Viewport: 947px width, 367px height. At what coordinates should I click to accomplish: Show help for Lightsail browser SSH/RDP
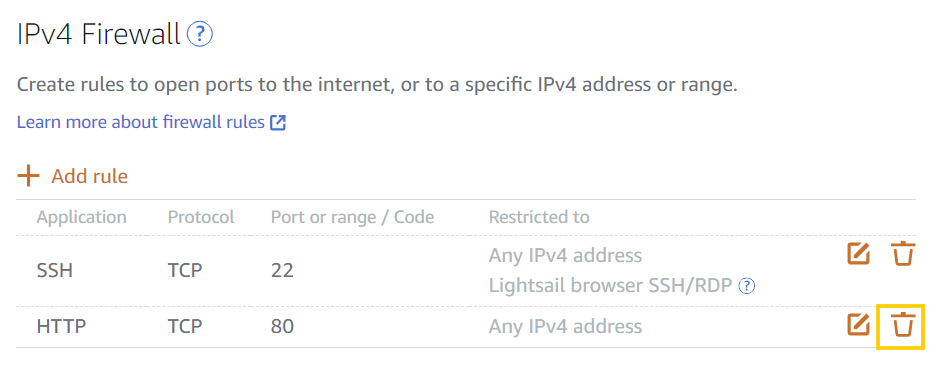[x=748, y=285]
